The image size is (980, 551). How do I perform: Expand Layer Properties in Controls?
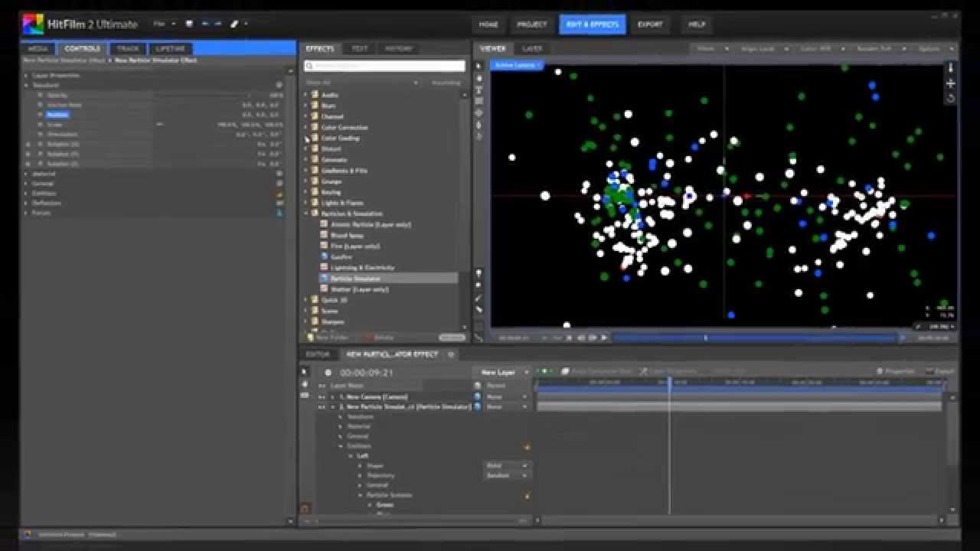tap(26, 75)
